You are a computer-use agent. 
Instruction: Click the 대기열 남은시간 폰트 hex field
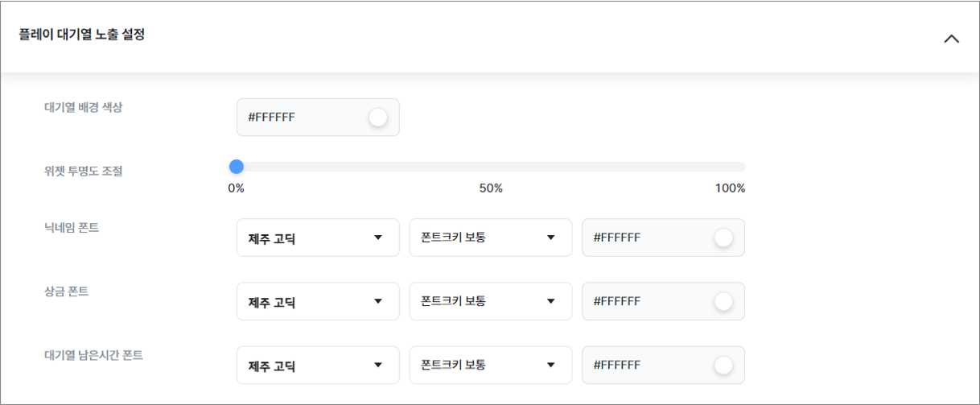click(x=644, y=365)
